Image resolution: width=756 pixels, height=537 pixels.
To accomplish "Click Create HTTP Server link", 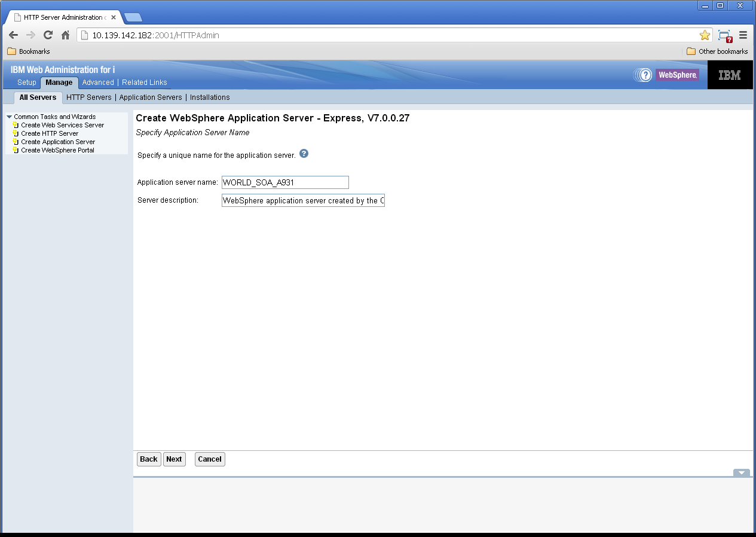I will point(50,133).
